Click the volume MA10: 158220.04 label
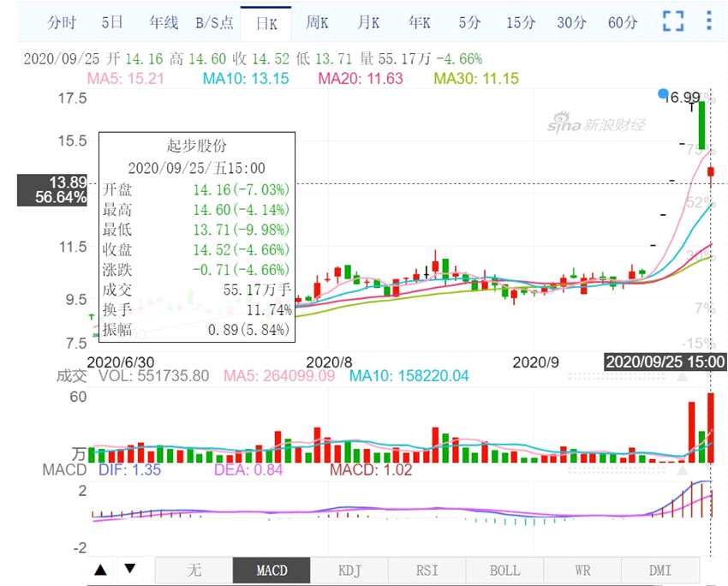This screenshot has height=586, width=728. click(409, 375)
